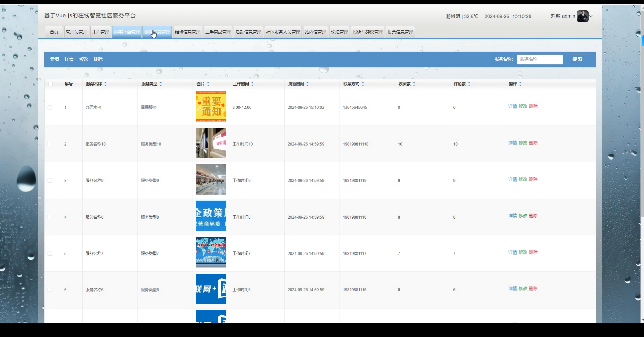Click the 详情 toolbar icon
The image size is (644, 337).
click(69, 59)
